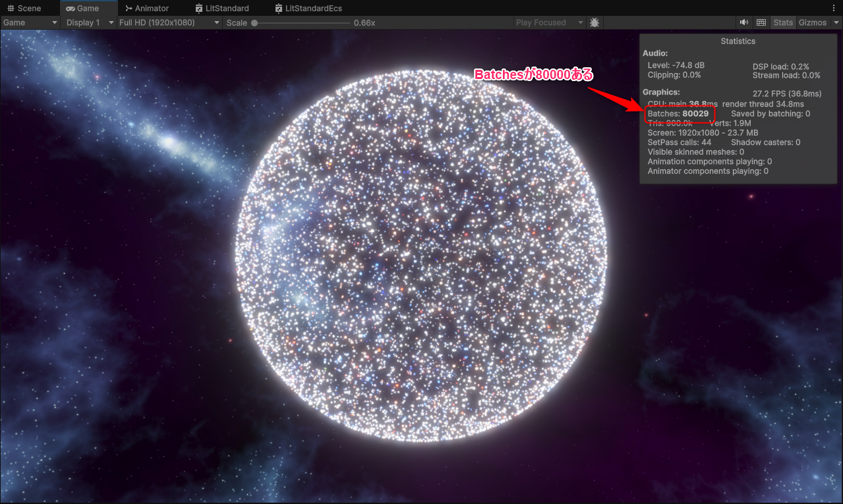This screenshot has width=843, height=504.
Task: Toggle the Stats overlay off
Action: [x=783, y=22]
